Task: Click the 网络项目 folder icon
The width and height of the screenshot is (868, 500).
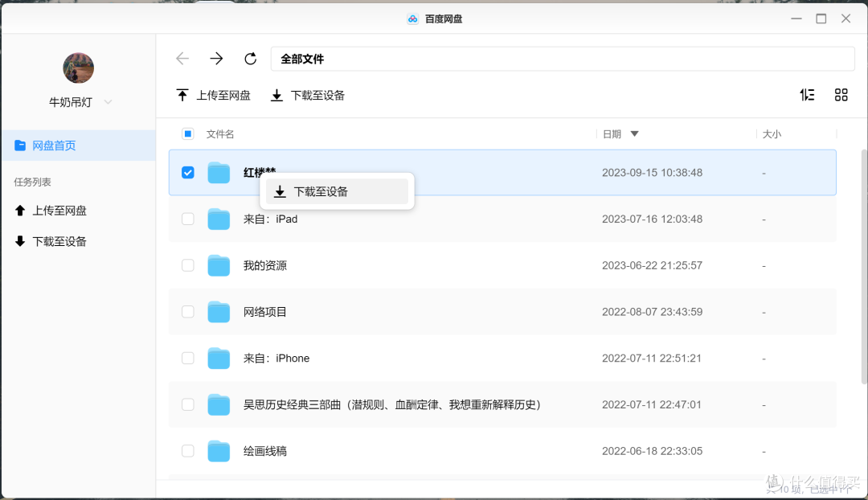Action: 219,312
